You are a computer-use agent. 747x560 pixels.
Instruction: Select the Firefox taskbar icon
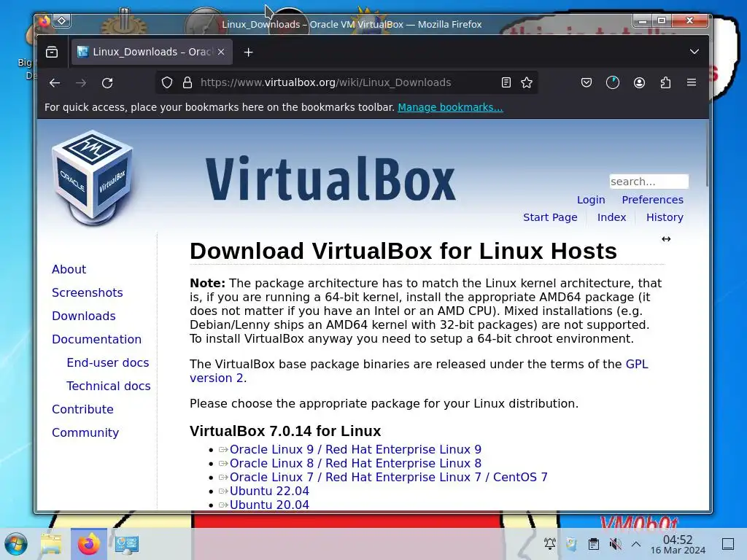[x=88, y=544]
